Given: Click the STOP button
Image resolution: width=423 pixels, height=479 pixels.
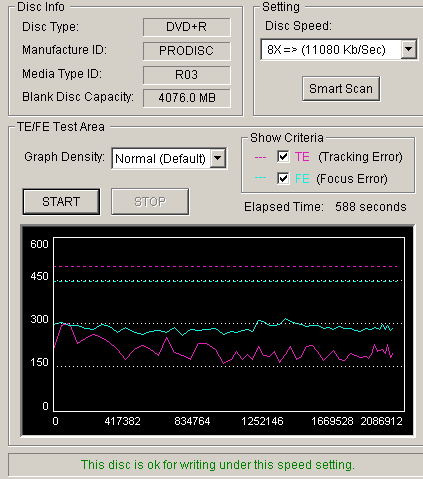Looking at the screenshot, I should [150, 202].
